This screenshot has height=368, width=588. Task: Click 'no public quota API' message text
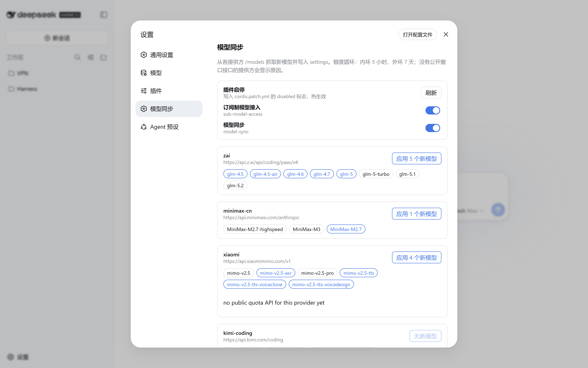tap(274, 303)
